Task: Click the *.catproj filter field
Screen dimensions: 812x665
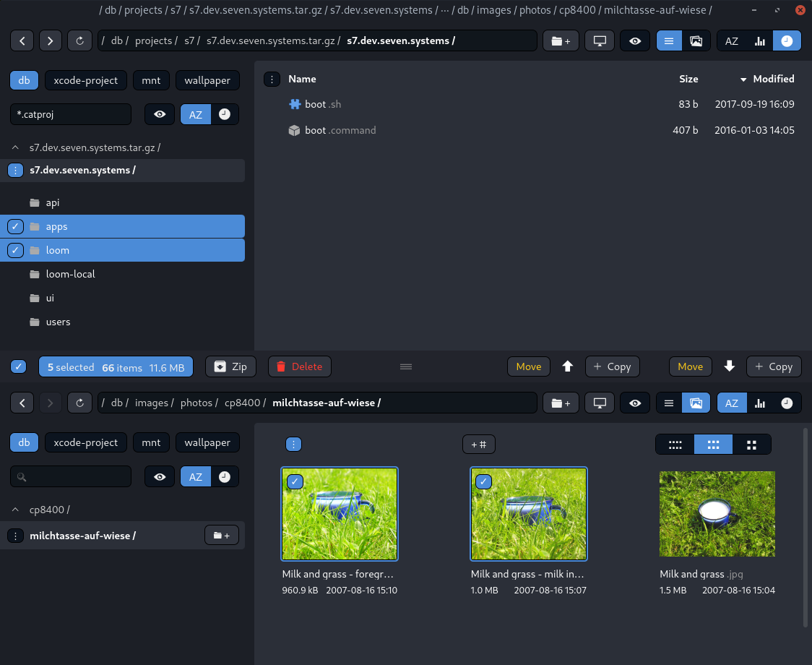Action: (71, 114)
